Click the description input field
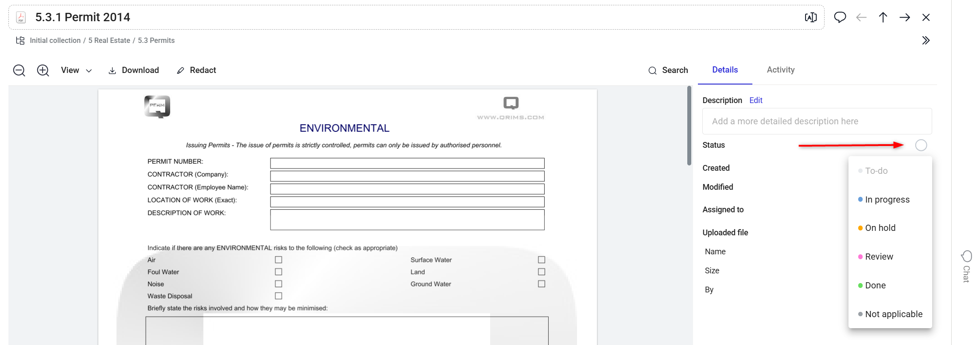The image size is (980, 345). pyautogui.click(x=817, y=121)
